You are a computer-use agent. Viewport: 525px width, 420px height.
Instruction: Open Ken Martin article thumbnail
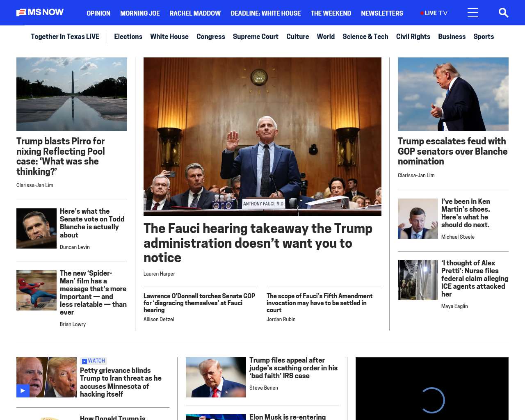pos(418,219)
